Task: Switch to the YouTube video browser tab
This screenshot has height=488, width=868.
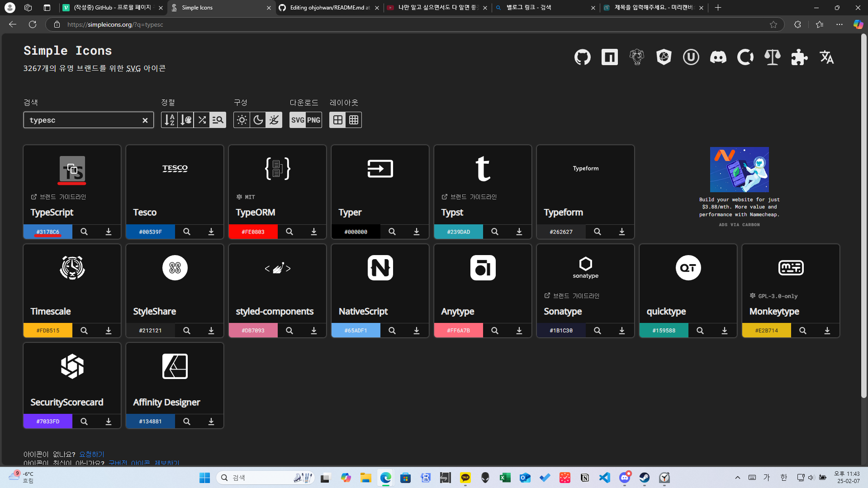Action: (x=437, y=8)
